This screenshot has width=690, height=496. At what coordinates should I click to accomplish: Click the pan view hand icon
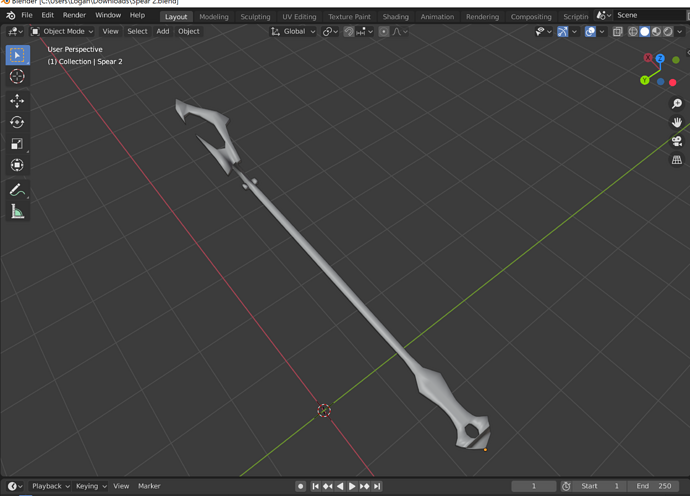[x=677, y=122]
